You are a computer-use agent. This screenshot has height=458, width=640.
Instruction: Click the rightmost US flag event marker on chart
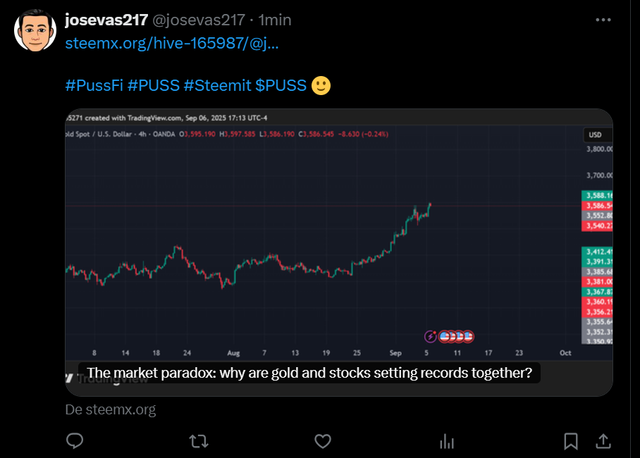[468, 336]
